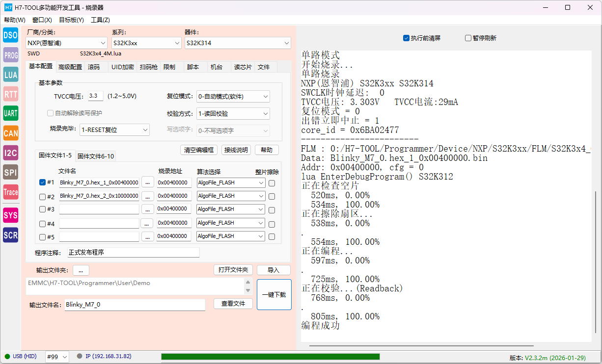Open the RTT viewer icon
The width and height of the screenshot is (602, 364).
pos(11,94)
